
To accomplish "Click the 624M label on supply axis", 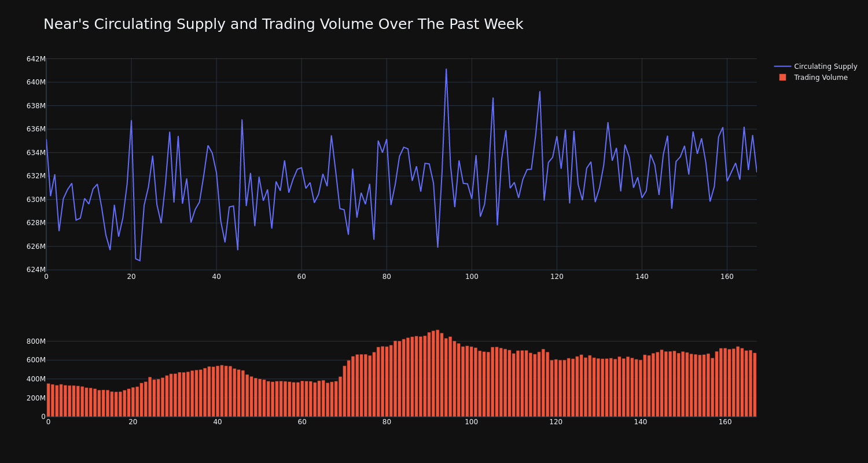I will (36, 270).
